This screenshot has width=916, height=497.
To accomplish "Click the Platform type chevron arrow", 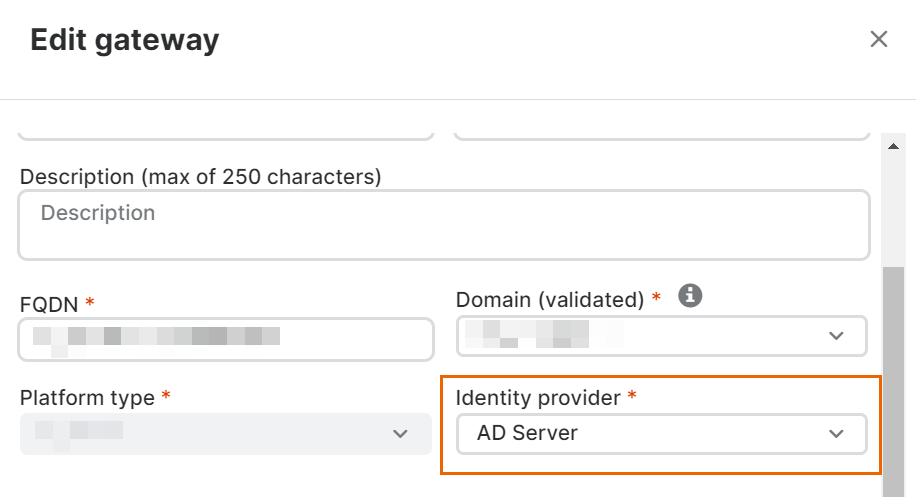I will 400,434.
